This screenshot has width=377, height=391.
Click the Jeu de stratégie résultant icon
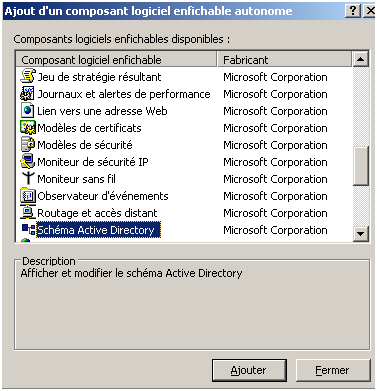pyautogui.click(x=28, y=76)
